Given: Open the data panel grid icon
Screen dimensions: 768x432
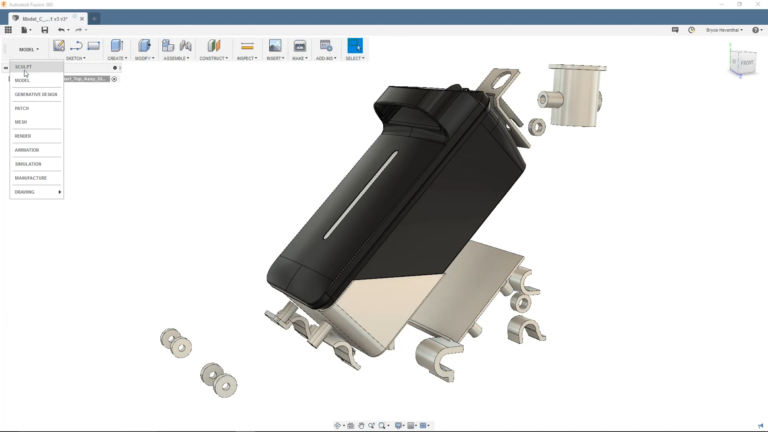Looking at the screenshot, I should coord(8,30).
